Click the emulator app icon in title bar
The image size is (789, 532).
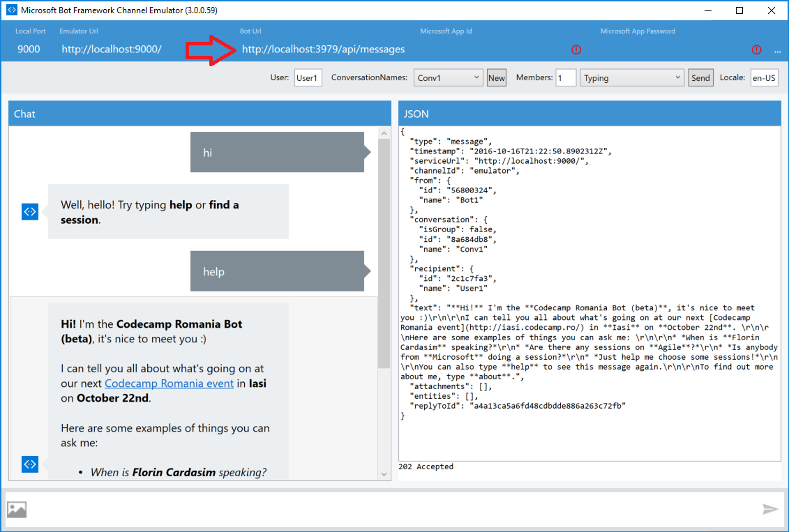coord(11,10)
